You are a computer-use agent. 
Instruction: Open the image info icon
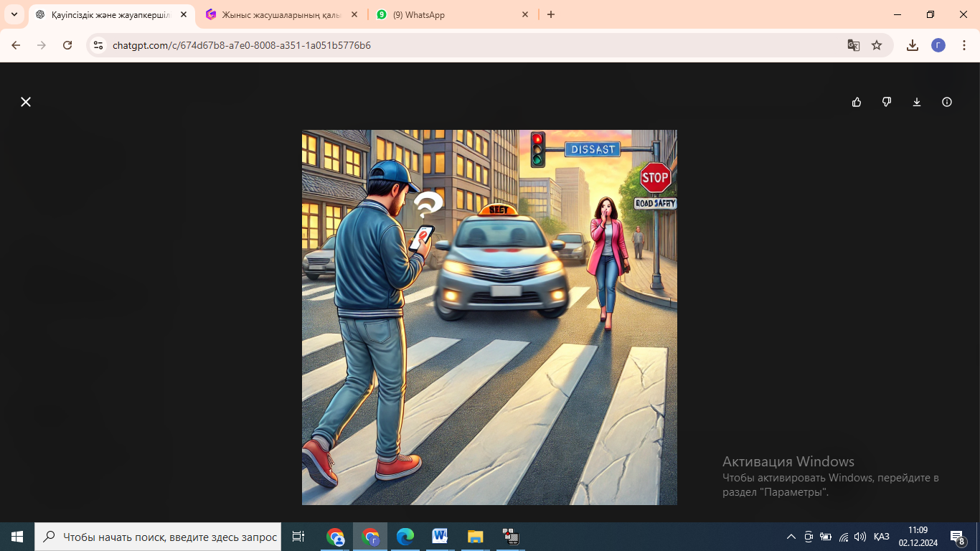coord(946,102)
